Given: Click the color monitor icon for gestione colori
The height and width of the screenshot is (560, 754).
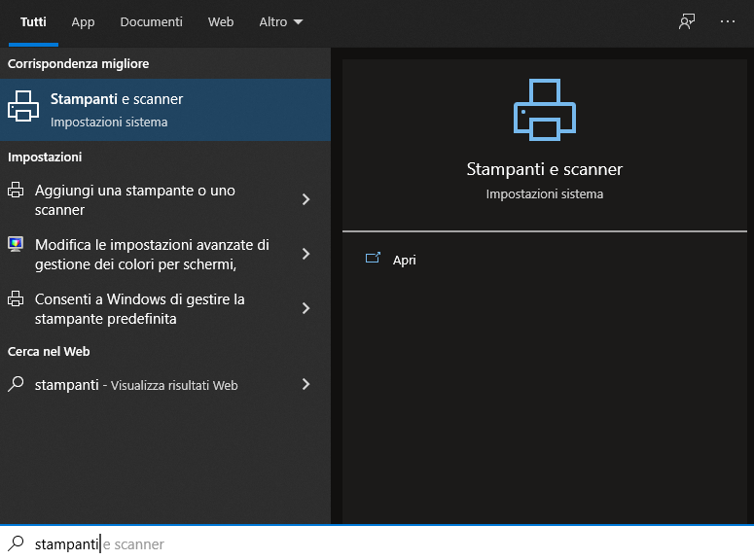Looking at the screenshot, I should point(16,244).
